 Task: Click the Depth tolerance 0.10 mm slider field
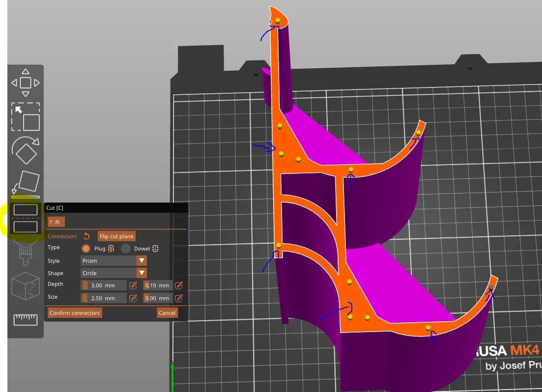[158, 285]
